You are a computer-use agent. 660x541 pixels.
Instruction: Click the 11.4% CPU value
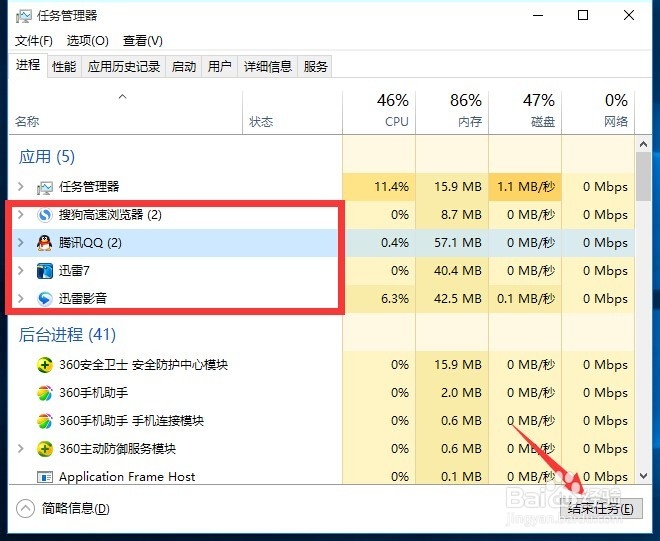(391, 187)
